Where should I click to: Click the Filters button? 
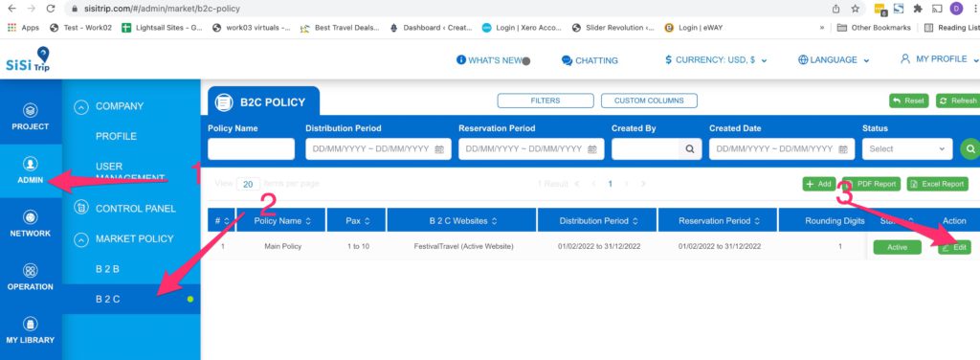546,101
